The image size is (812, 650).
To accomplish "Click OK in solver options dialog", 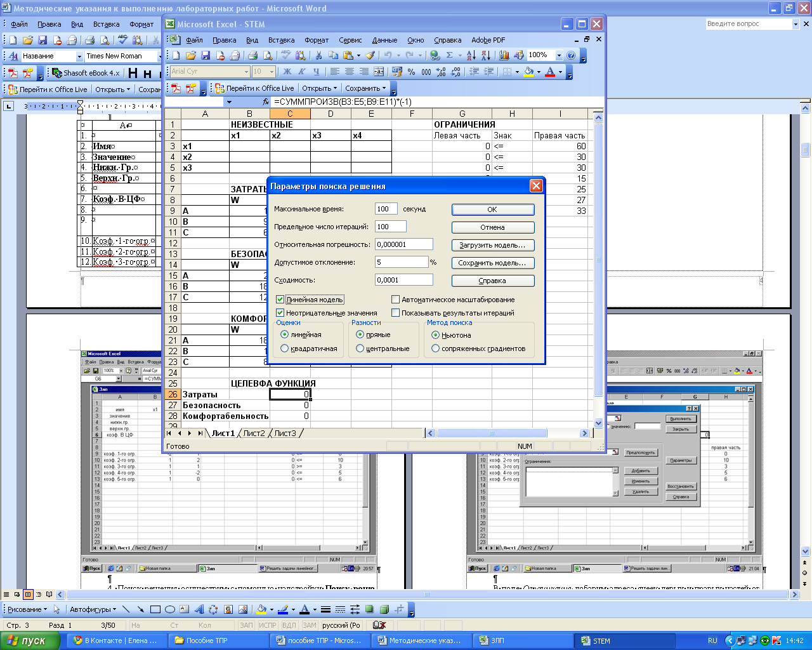I will click(493, 209).
